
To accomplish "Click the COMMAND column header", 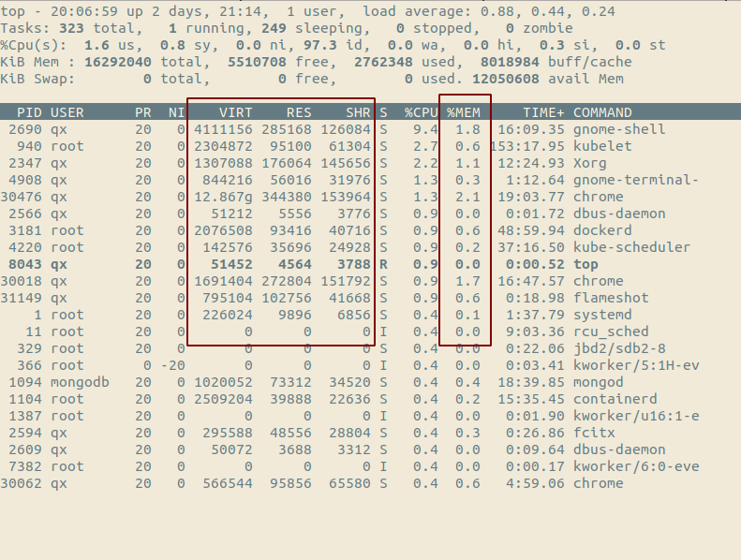I will pos(602,112).
